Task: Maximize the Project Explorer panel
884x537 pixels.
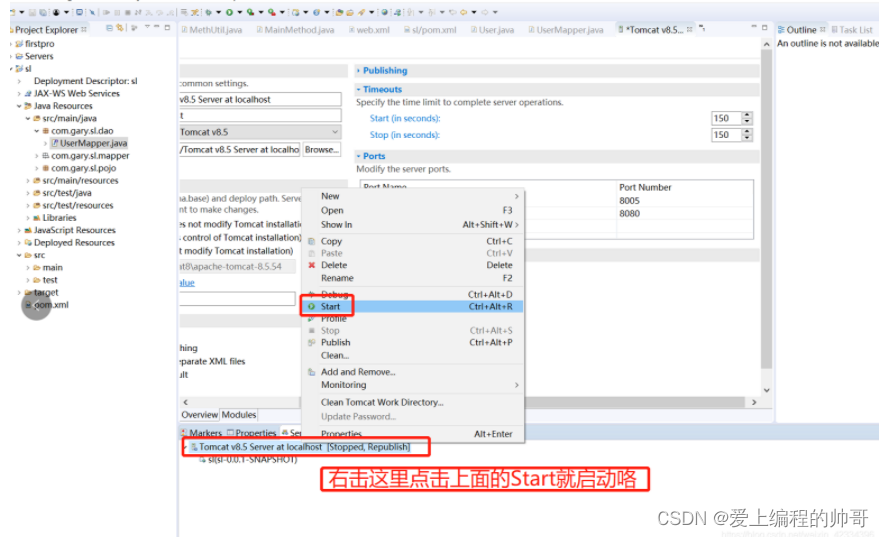Action: 167,27
